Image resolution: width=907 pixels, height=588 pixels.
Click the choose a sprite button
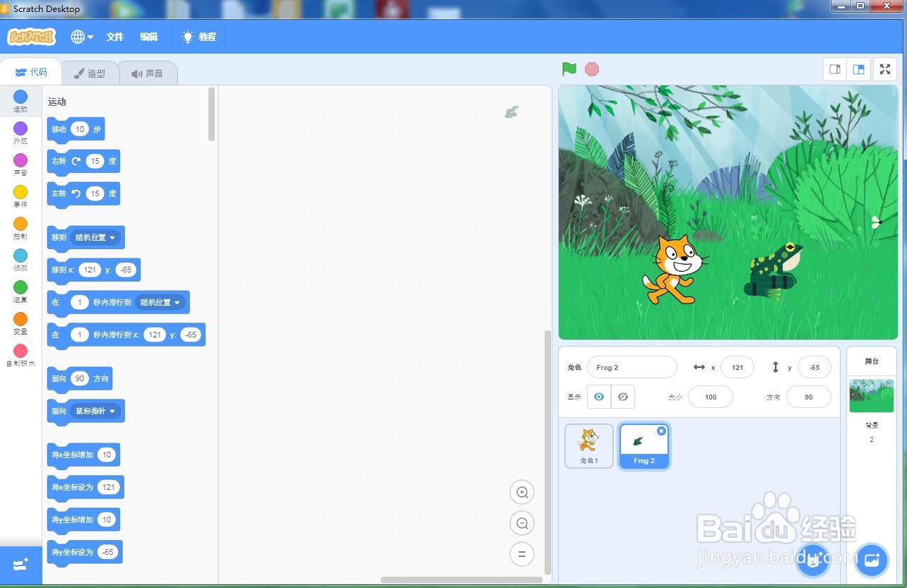tap(812, 560)
